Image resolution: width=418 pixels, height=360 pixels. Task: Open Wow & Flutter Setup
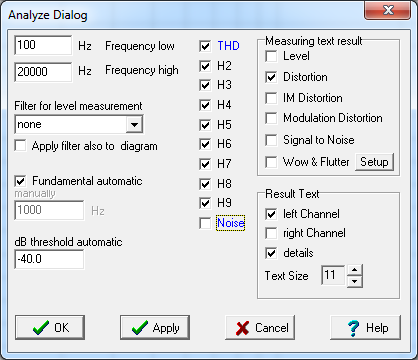374,162
